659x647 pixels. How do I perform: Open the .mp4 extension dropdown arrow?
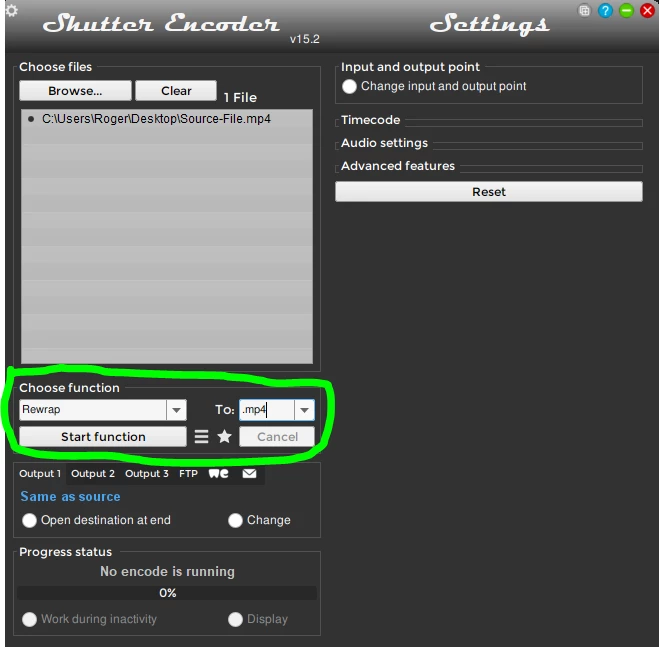(304, 410)
